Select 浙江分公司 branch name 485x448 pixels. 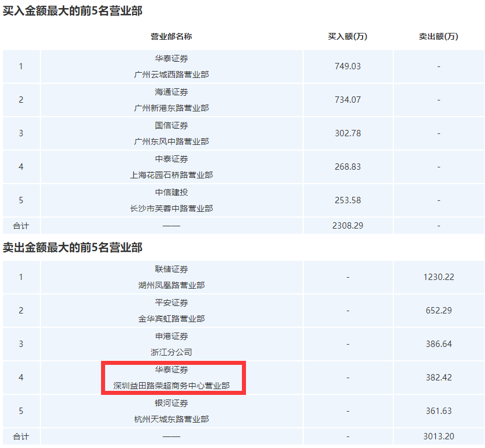[x=171, y=352]
